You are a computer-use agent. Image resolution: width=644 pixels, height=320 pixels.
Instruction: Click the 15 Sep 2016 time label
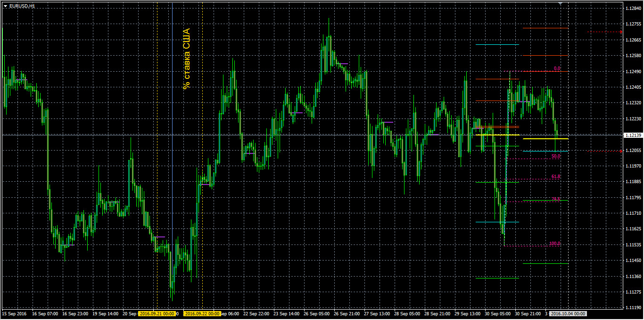[14, 313]
